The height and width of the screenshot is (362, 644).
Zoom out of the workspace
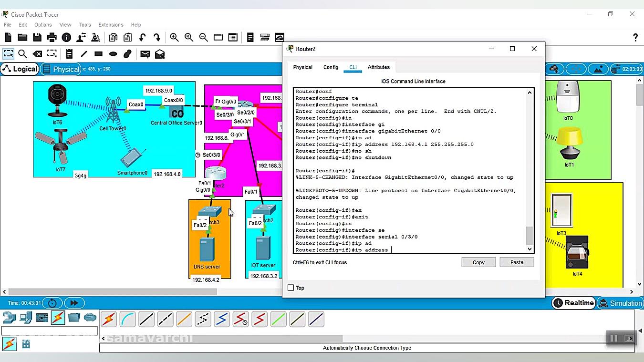pos(204,37)
